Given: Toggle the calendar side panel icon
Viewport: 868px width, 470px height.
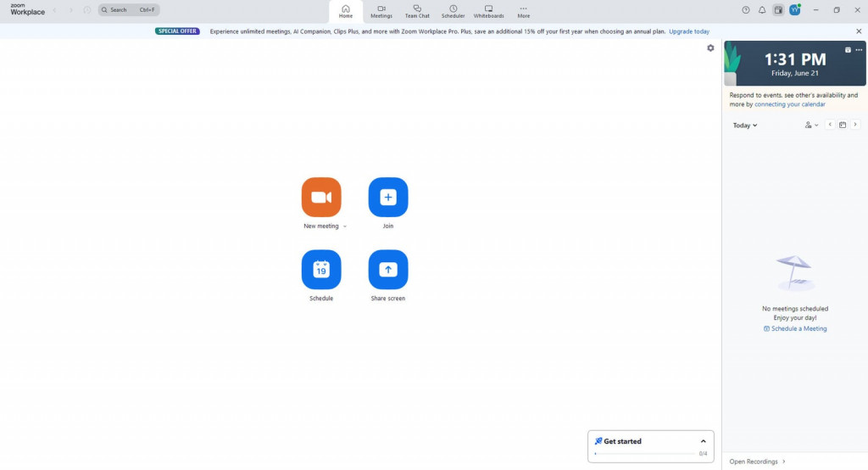Looking at the screenshot, I should click(778, 10).
